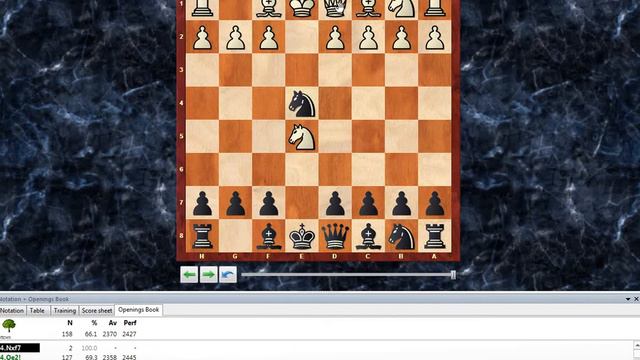Sort by the Perf column header
This screenshot has height=360, width=640.
[x=130, y=323]
